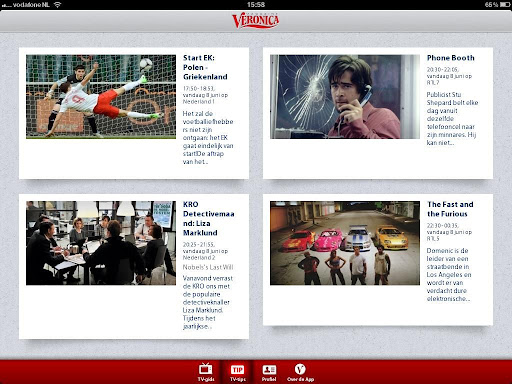
Task: Open the KRO Detectivemaand meeting thumbnail
Action: (x=101, y=243)
